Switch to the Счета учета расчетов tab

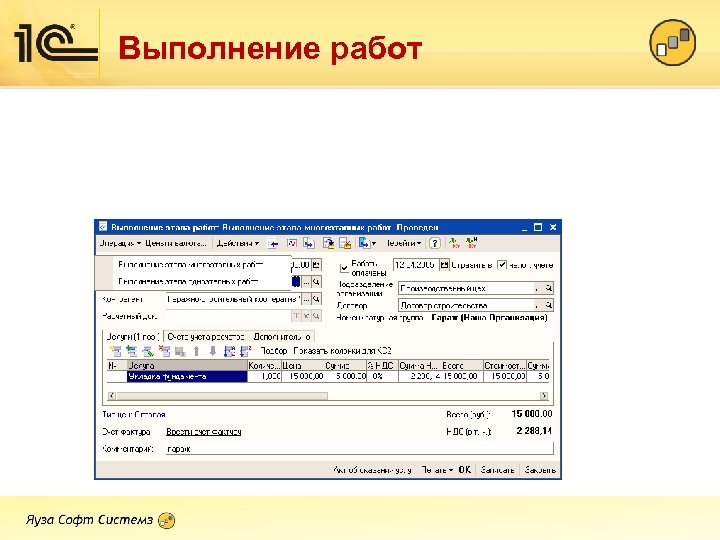click(x=205, y=337)
